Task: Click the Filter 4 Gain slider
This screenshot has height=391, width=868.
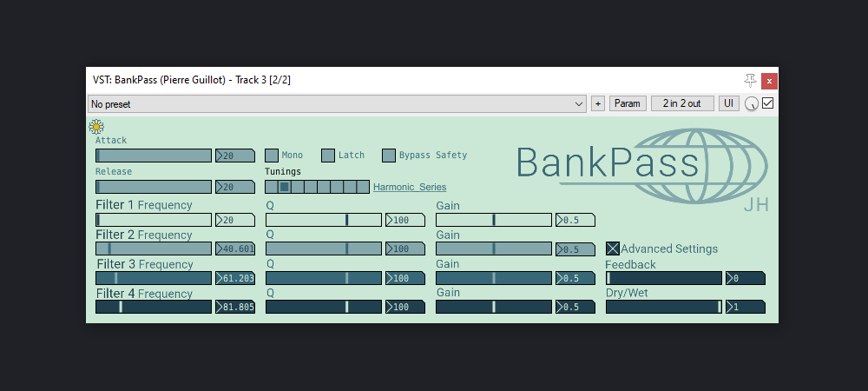Action: 494,307
